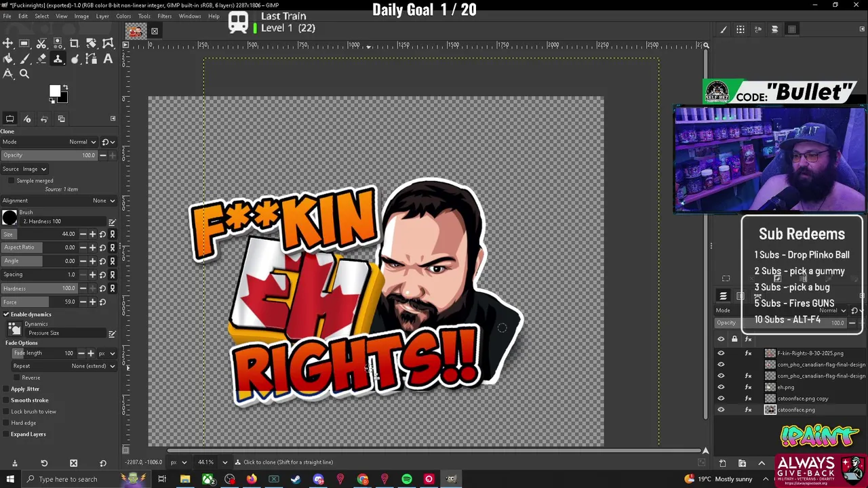Adjust the tool Opacity slider

[50, 155]
